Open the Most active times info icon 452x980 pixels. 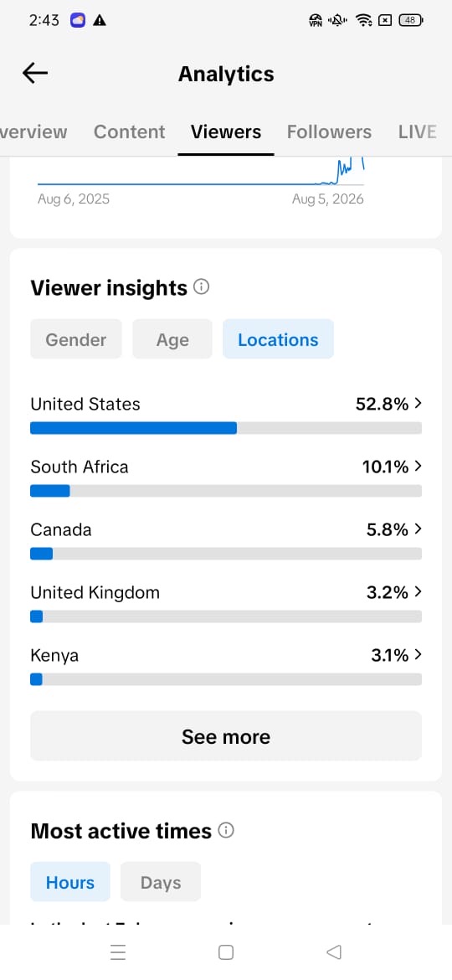226,830
